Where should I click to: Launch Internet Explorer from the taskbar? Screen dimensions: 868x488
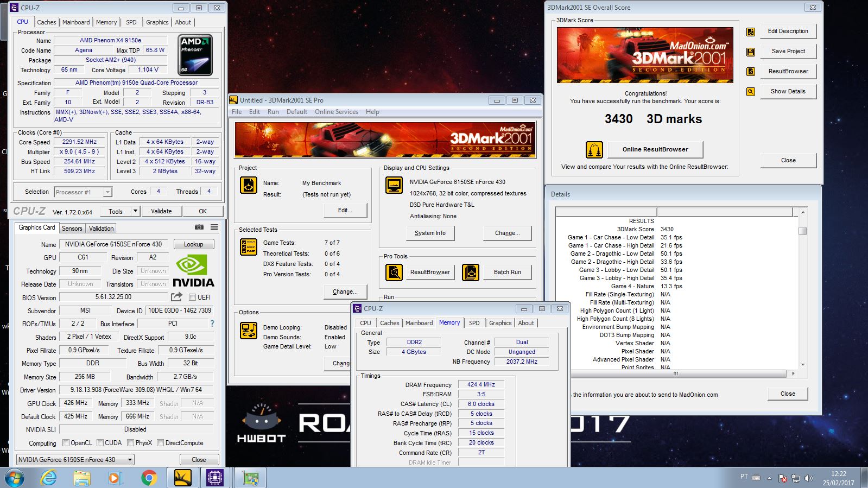(x=49, y=478)
